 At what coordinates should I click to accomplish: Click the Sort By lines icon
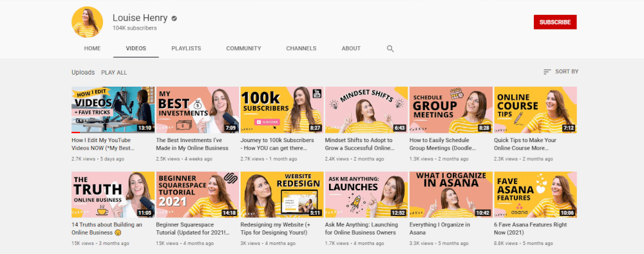(547, 72)
